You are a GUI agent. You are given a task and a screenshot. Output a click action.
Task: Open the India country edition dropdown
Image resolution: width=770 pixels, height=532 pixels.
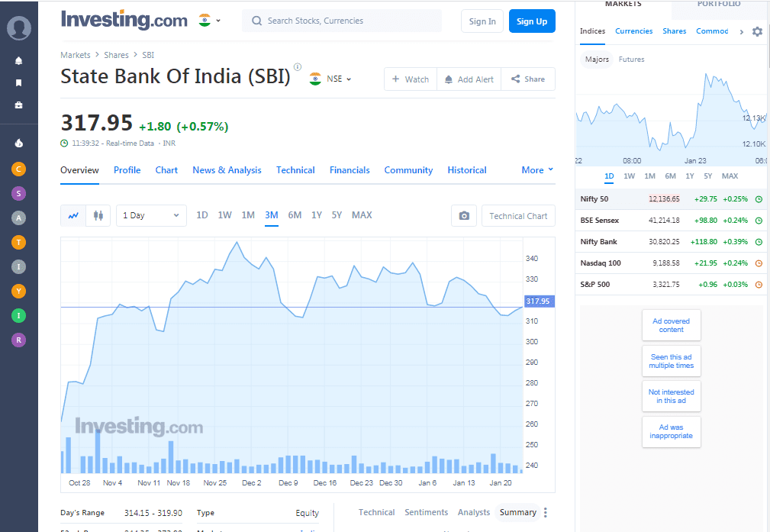pos(210,21)
